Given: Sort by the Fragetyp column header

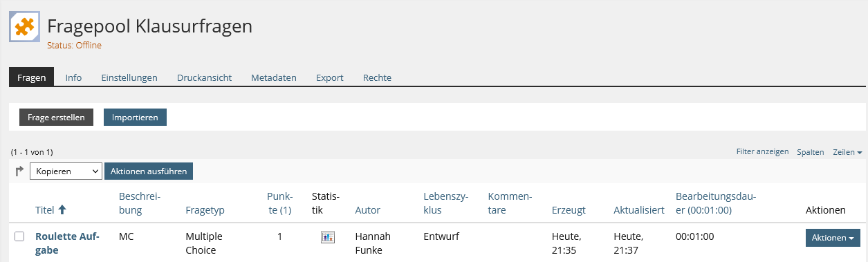Looking at the screenshot, I should click(205, 210).
